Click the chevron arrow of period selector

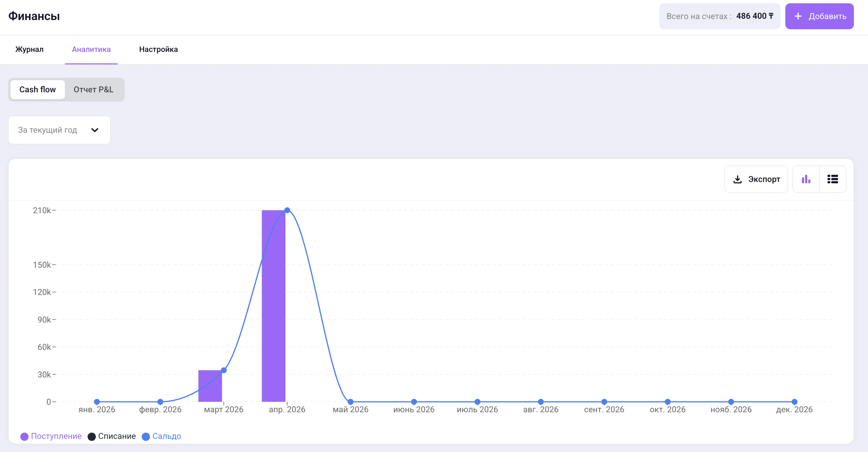pos(95,130)
